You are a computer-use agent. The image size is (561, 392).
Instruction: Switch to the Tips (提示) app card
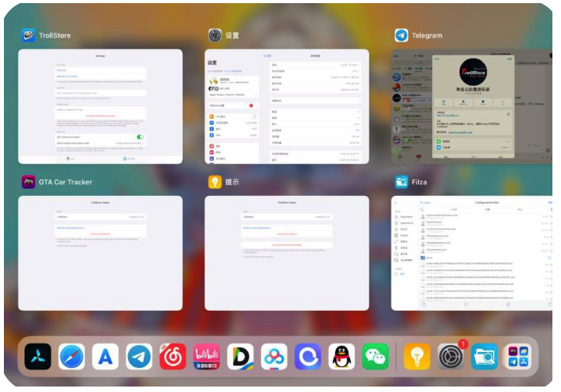point(287,253)
